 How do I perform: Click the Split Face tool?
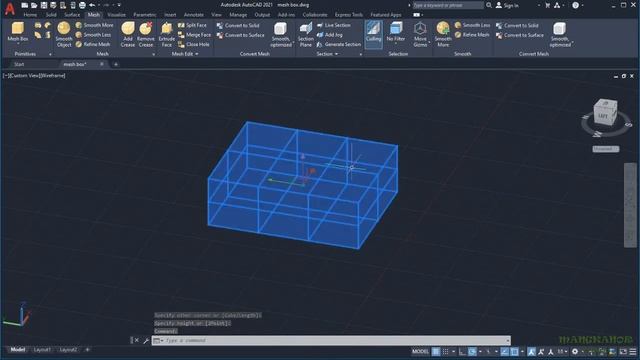(x=192, y=25)
